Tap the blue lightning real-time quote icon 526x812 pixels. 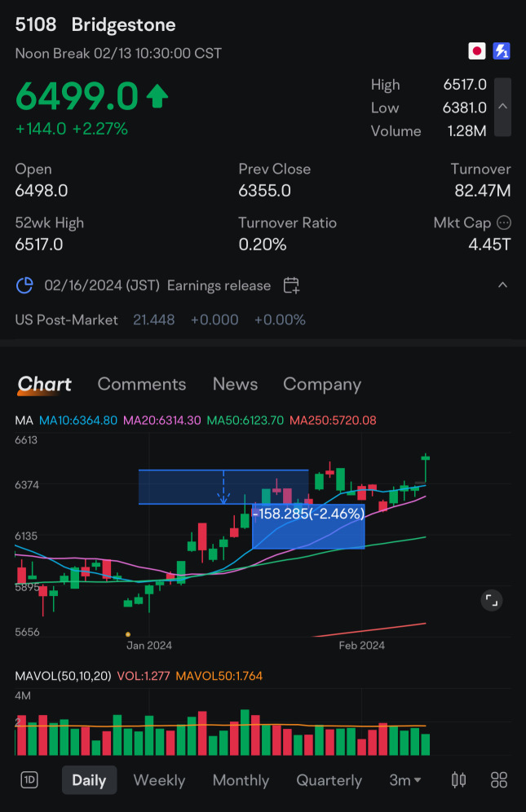501,51
